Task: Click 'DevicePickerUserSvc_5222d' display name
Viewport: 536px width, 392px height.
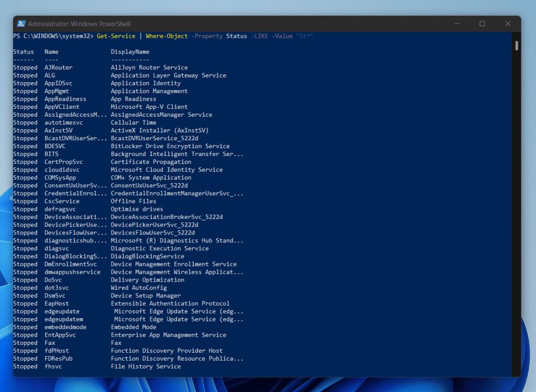Action: pyautogui.click(x=154, y=225)
